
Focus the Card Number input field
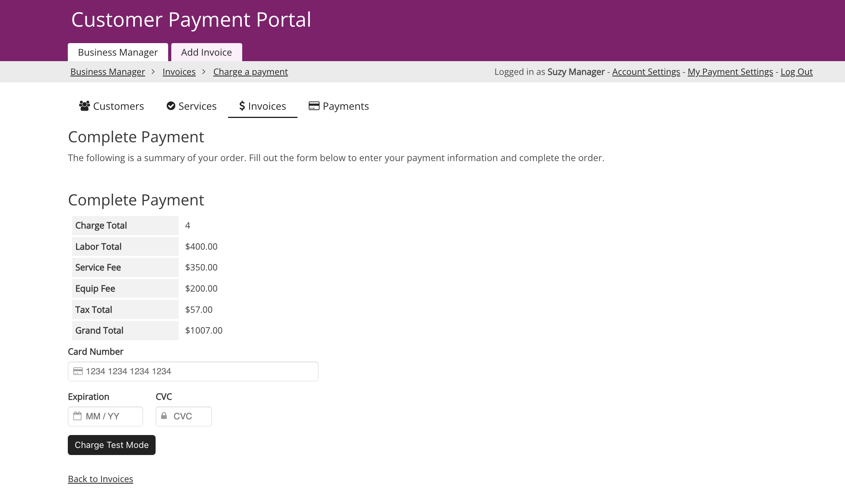[193, 371]
